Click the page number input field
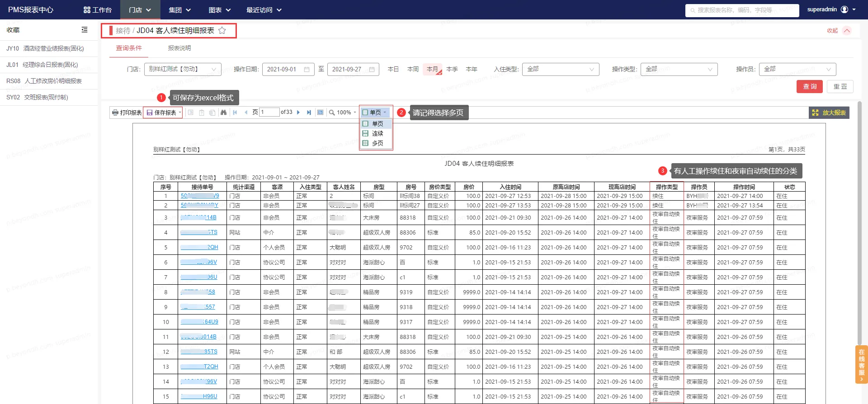This screenshot has width=868, height=404. pos(269,112)
